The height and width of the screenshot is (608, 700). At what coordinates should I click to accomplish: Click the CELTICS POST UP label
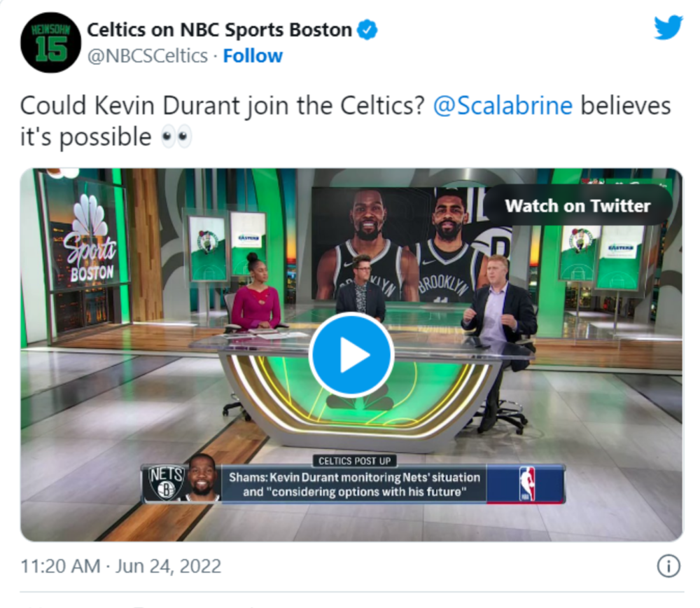point(354,461)
